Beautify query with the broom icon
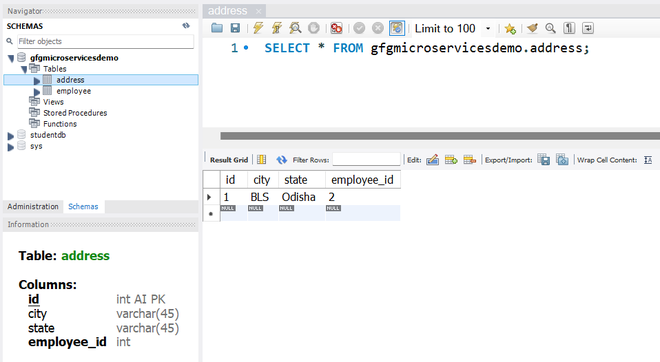 532,28
